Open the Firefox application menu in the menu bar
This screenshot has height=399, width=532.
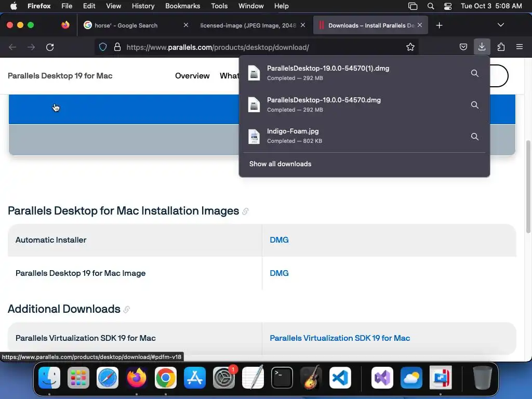[x=39, y=6]
